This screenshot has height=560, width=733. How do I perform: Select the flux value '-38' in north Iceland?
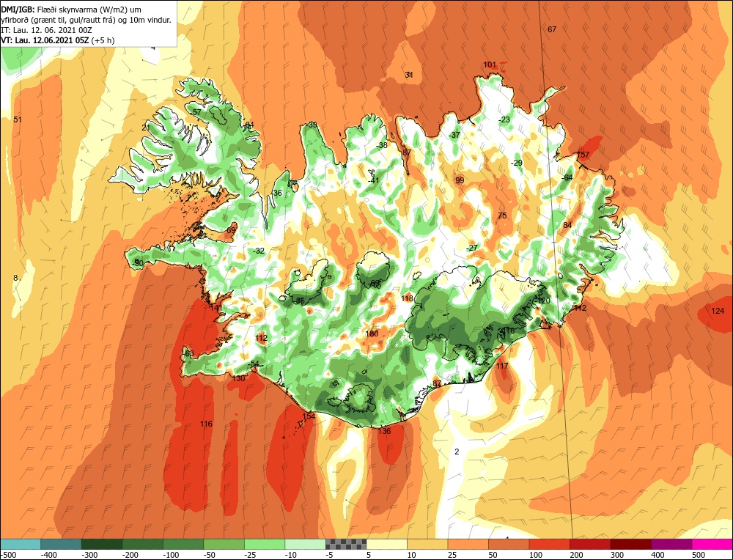tap(383, 145)
